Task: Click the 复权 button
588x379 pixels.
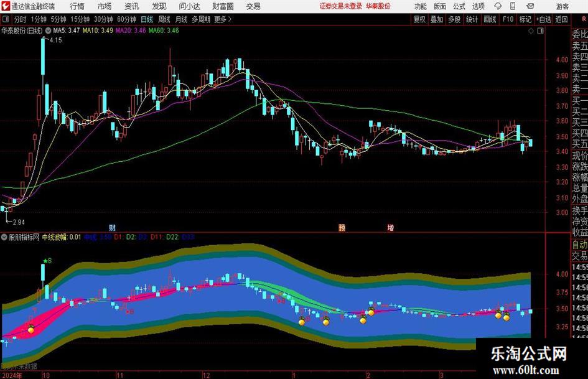Action: (x=419, y=19)
